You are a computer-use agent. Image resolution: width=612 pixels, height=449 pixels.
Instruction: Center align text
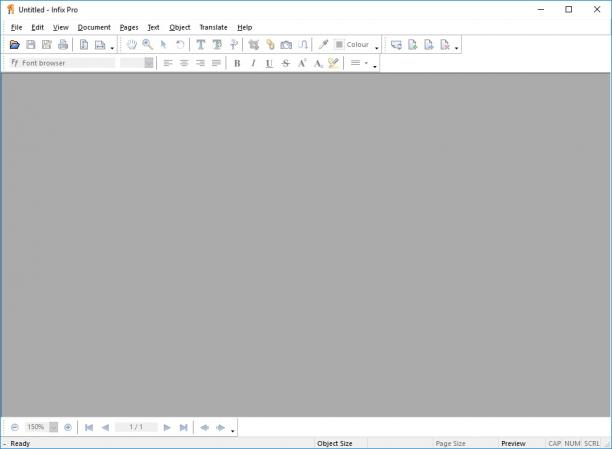tap(184, 63)
